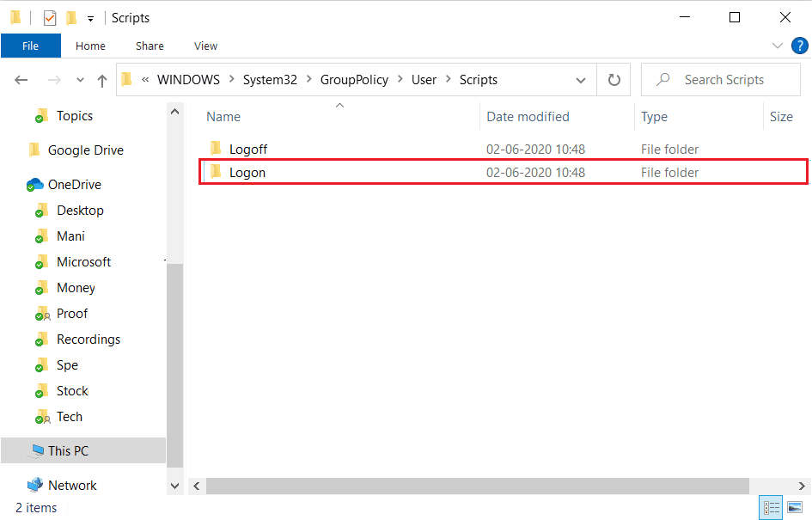Open the Help question mark icon
The height and width of the screenshot is (520, 812).
point(798,46)
